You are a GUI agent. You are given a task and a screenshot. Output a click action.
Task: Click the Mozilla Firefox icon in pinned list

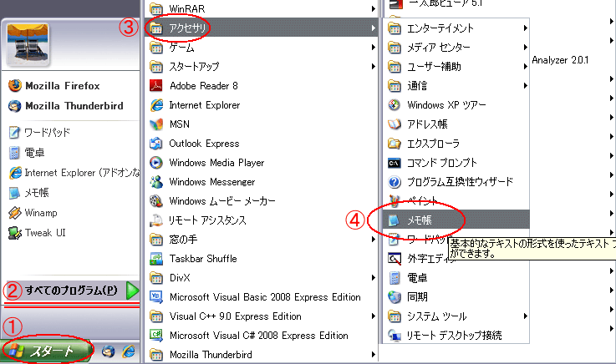[x=14, y=85]
